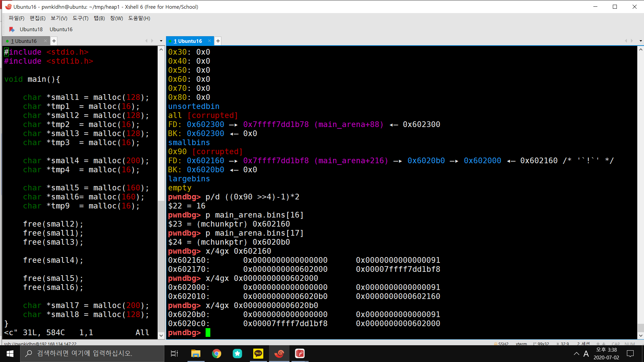Open KakaoTalk from taskbar

(258, 354)
